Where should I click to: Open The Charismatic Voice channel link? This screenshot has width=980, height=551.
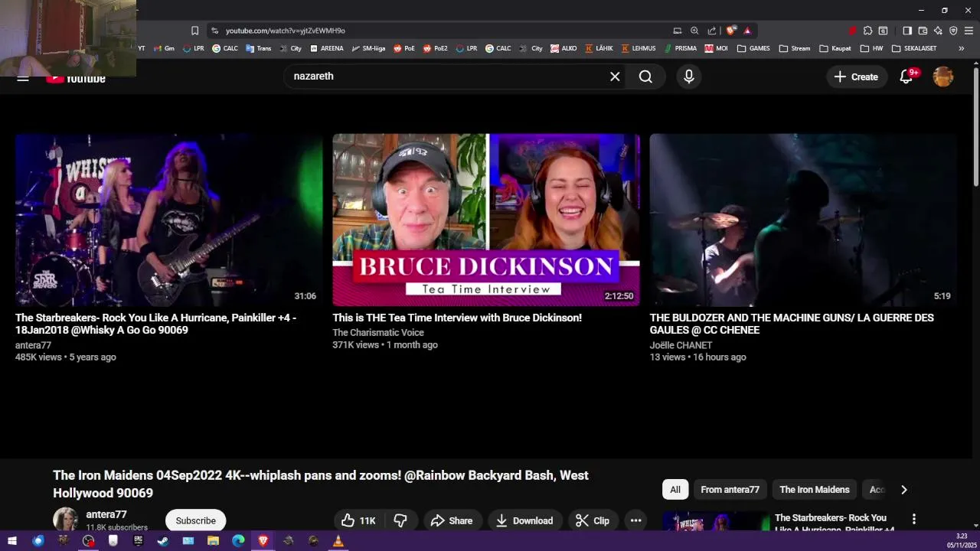click(x=378, y=332)
